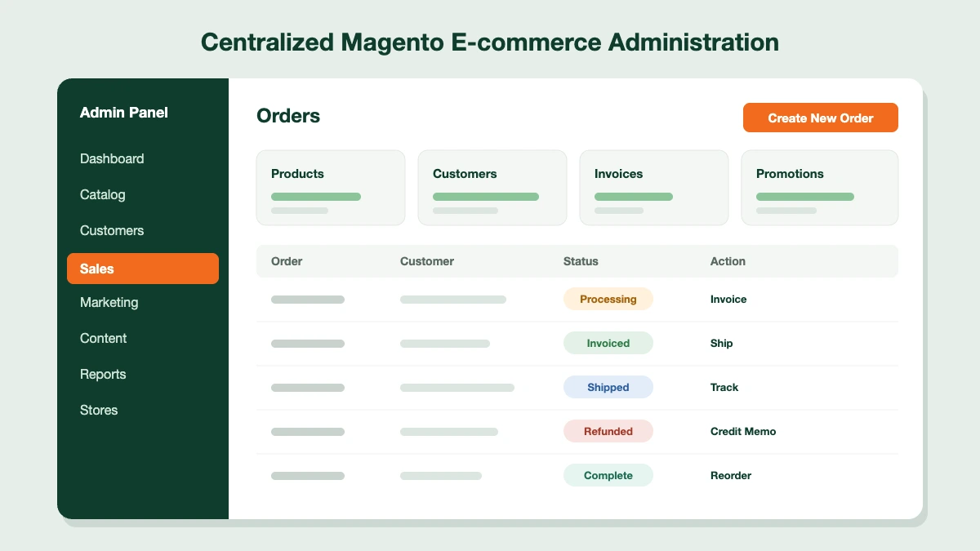This screenshot has height=551, width=980.
Task: Go to Reports in the sidebar
Action: point(103,374)
